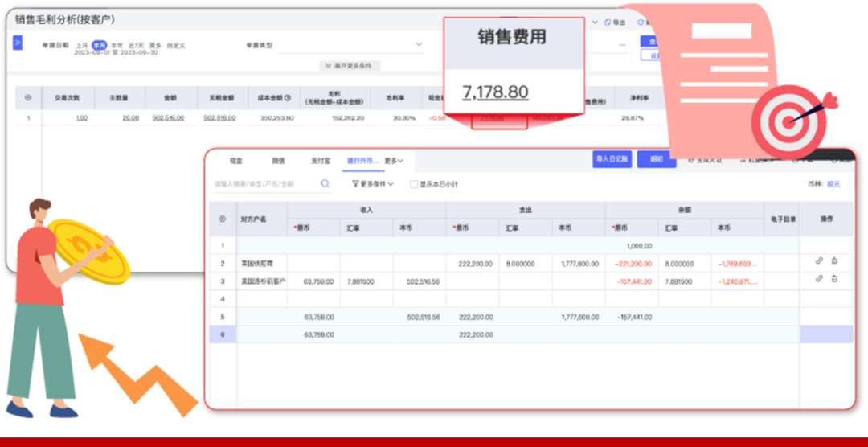Open the 20.00 main quantity link
Screen dimensions: 868x447
[131, 118]
